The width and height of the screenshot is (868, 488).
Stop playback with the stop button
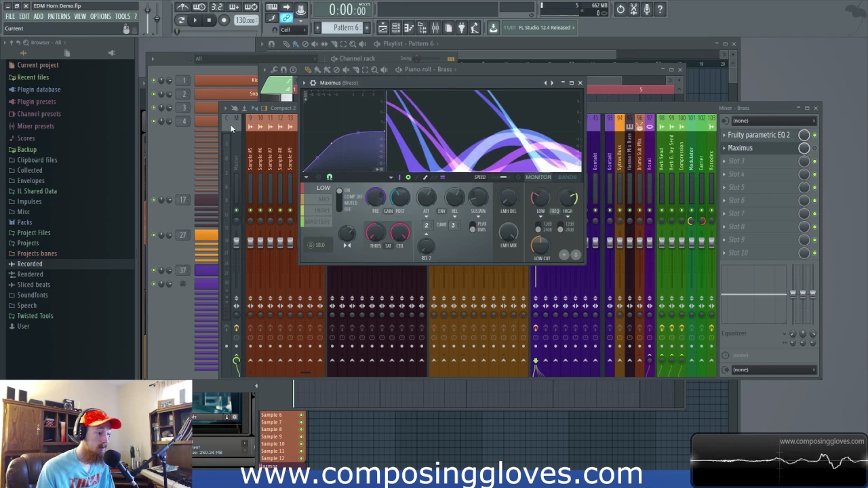209,20
